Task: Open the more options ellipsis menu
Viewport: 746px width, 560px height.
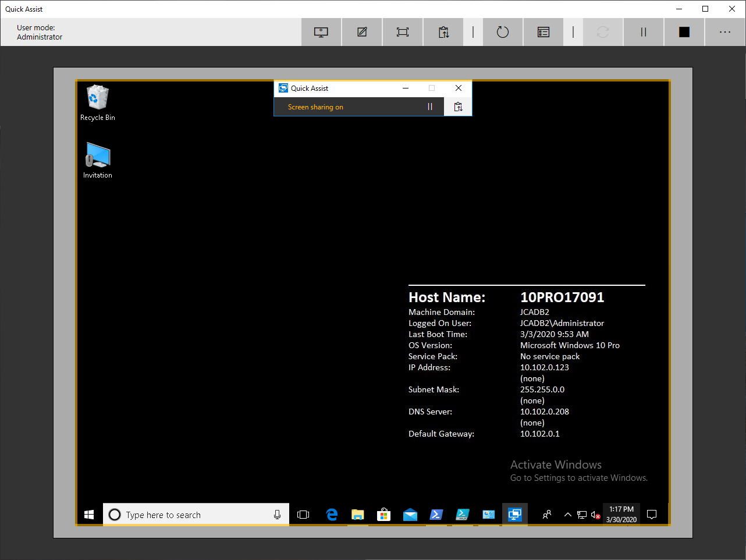Action: (x=725, y=32)
